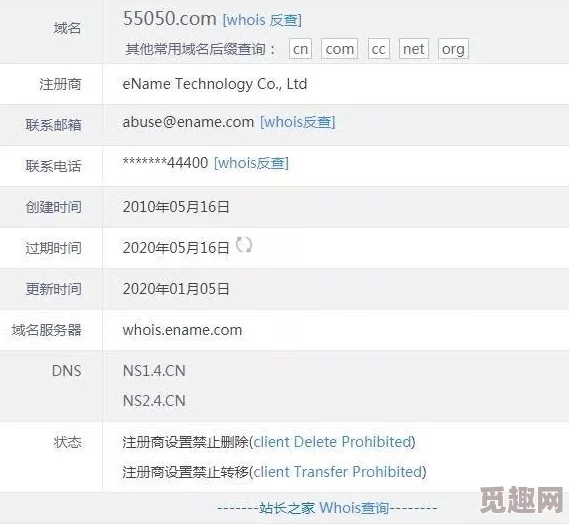Click the 注册商 row label
The image size is (569, 524).
(60, 85)
